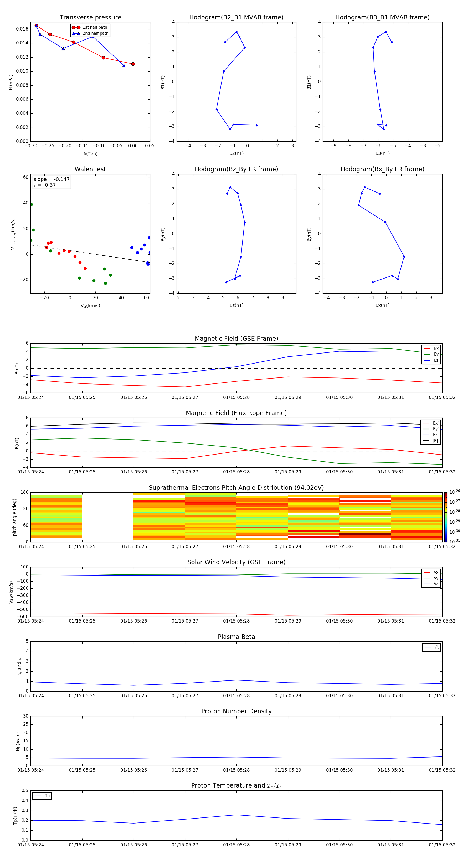The image size is (473, 868).
Task: Click the Vz legend entry in velocity plot
Action: (x=431, y=584)
